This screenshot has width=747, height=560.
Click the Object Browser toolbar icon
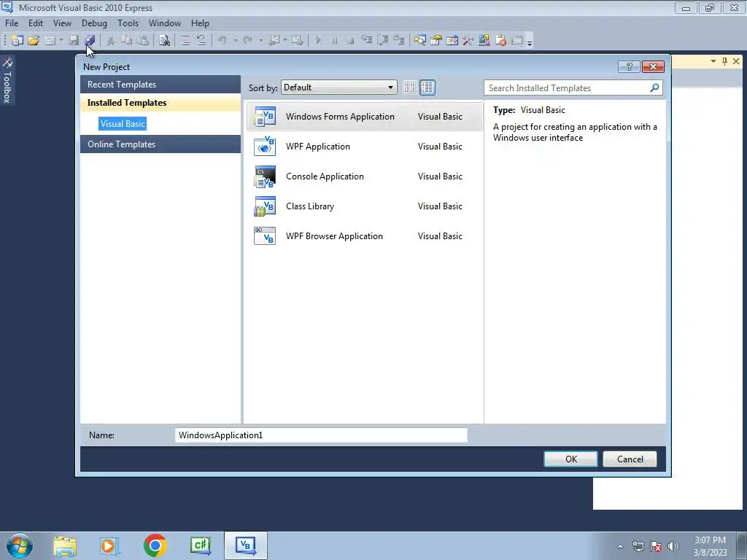[x=452, y=41]
